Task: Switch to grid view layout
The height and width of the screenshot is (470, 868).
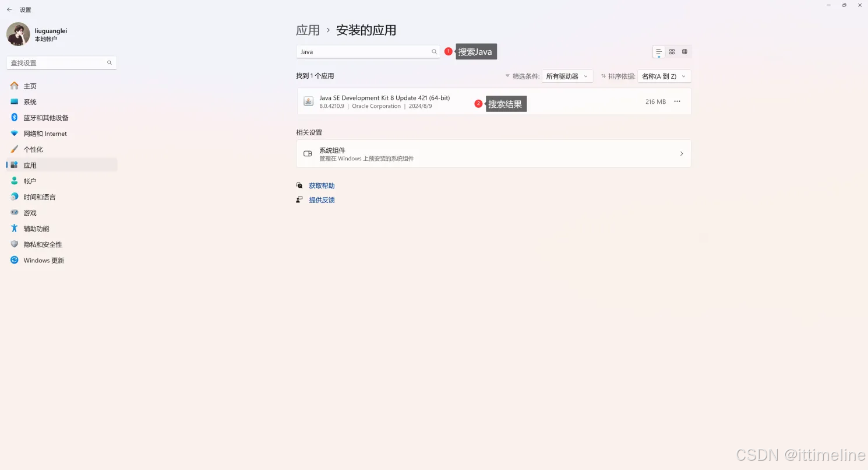Action: pyautogui.click(x=672, y=52)
